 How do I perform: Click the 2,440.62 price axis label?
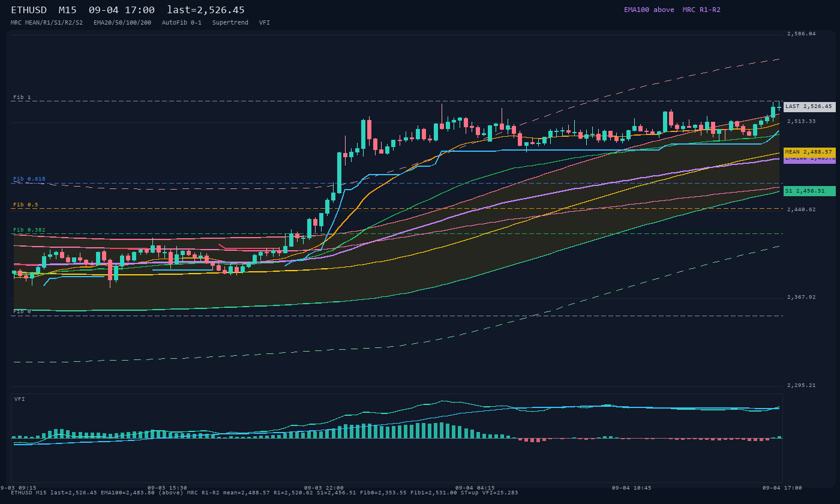[x=802, y=209]
